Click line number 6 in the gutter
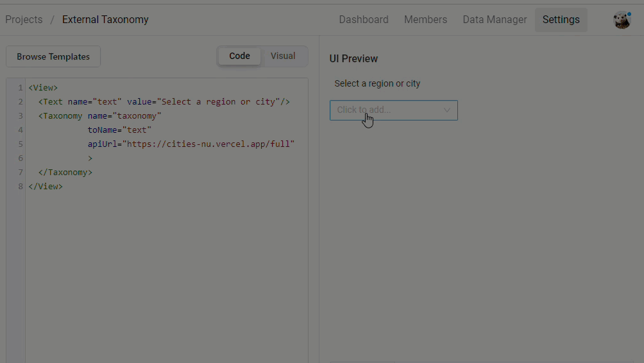Viewport: 644px width, 363px height. [x=21, y=158]
